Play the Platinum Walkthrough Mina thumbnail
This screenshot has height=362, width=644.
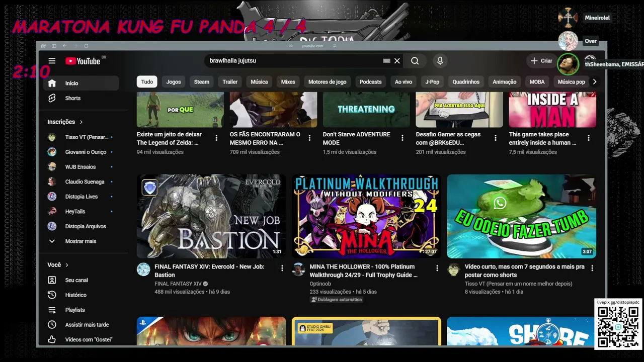[366, 216]
